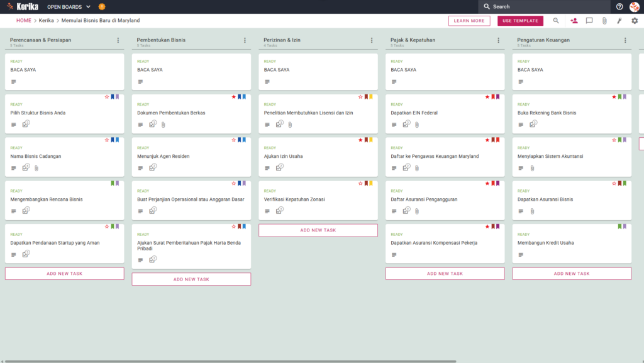Image resolution: width=644 pixels, height=363 pixels.
Task: Open the board chat icon
Action: pos(589,21)
